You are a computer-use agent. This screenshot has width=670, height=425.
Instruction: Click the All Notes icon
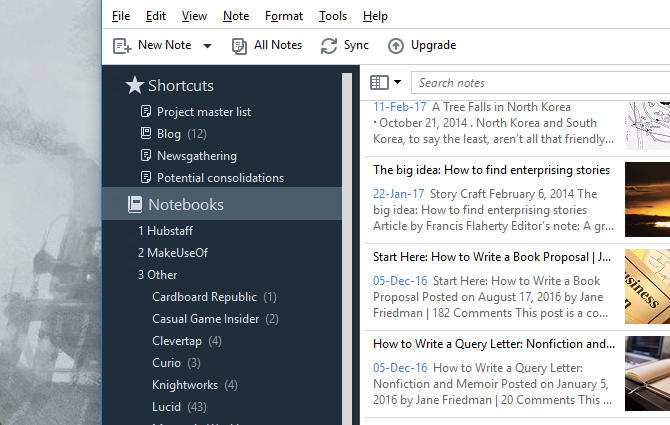point(240,45)
